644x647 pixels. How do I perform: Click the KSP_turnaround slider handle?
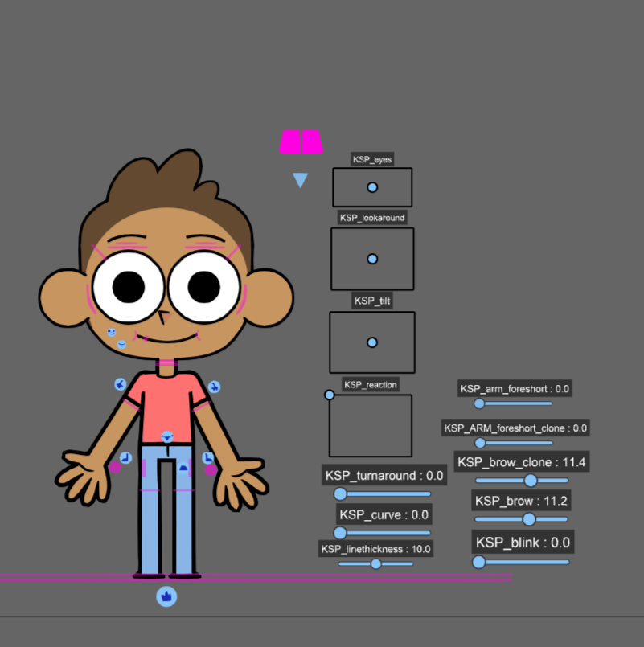340,493
